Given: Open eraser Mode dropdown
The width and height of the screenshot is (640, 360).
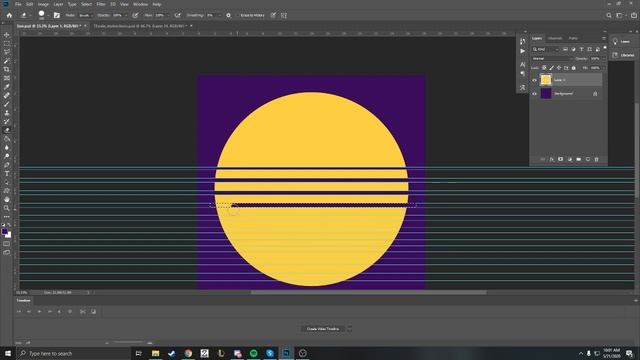Looking at the screenshot, I should pyautogui.click(x=85, y=15).
